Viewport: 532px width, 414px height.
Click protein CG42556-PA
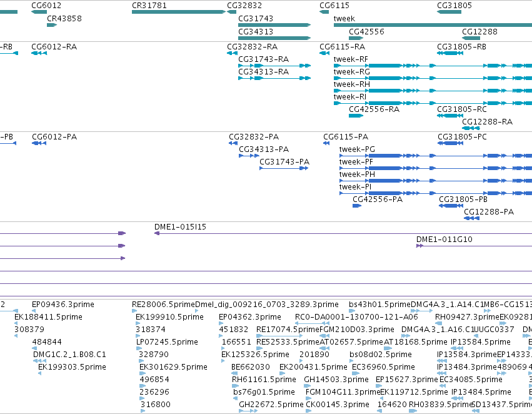(x=378, y=199)
